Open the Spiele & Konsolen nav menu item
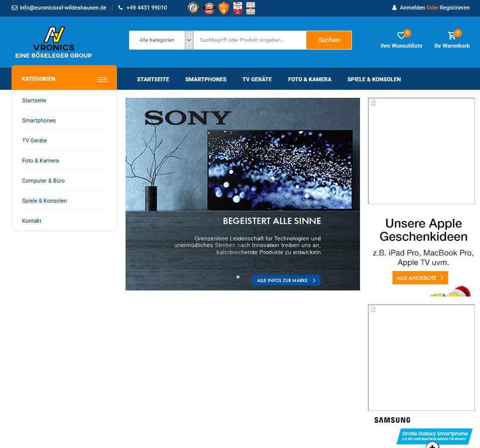The width and height of the screenshot is (480, 448). tap(374, 79)
